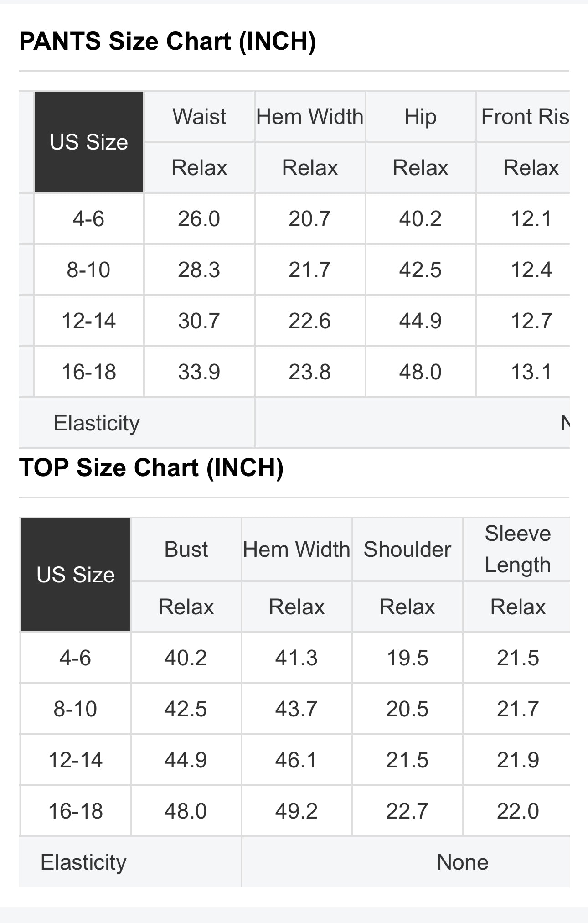Viewport: 588px width, 923px height.
Task: Click the 33.9 waist cell
Action: coord(199,372)
